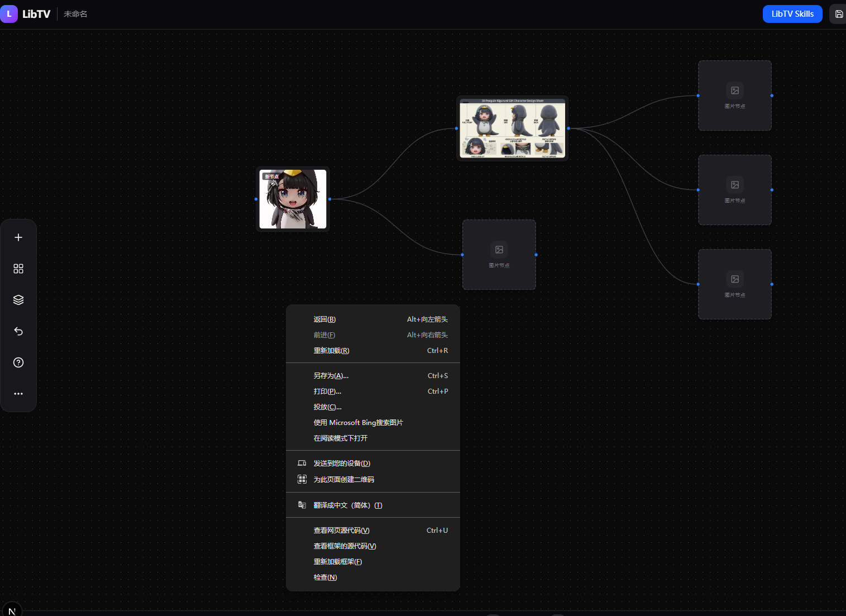Open the LibTV Skills button
This screenshot has width=846, height=616.
pyautogui.click(x=792, y=14)
